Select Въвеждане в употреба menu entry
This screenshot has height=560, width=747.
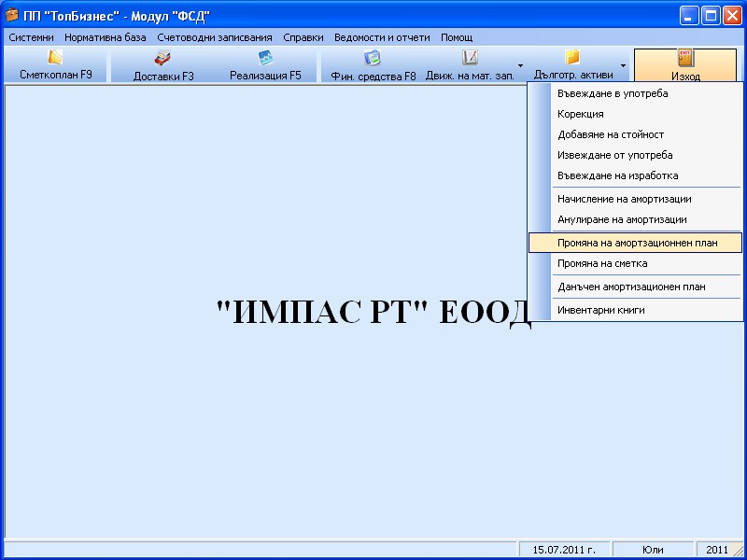click(636, 94)
